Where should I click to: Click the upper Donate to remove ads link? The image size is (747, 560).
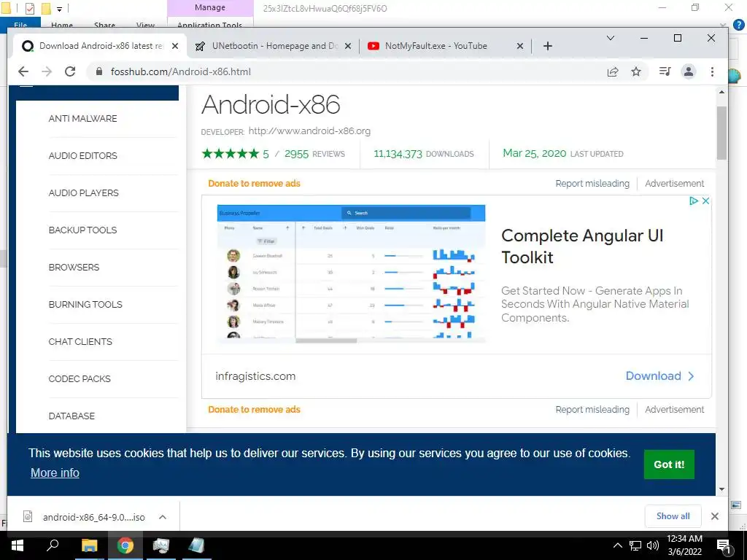point(254,183)
